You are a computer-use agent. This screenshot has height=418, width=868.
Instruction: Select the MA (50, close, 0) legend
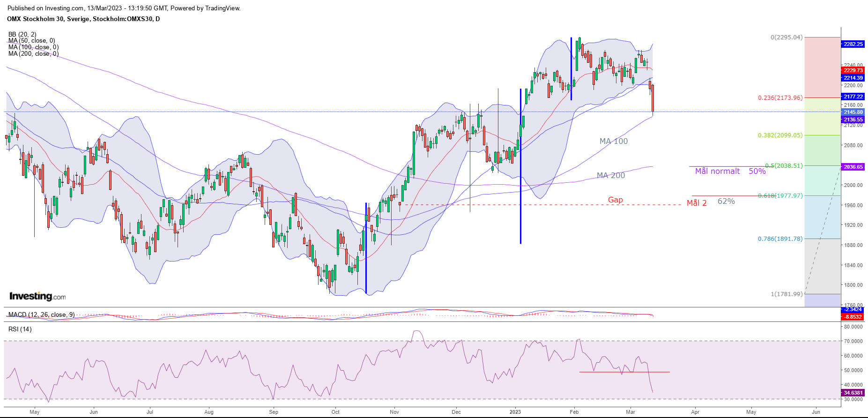31,41
